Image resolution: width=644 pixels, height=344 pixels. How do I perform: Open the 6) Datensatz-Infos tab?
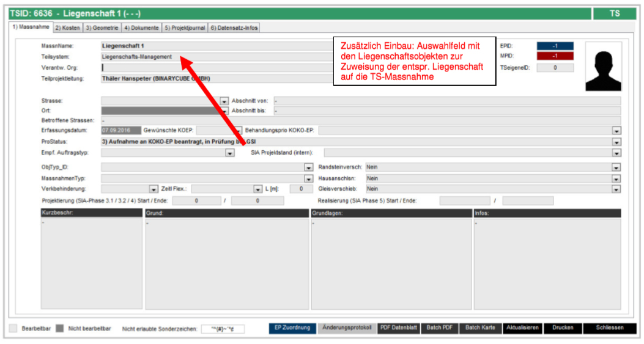pyautogui.click(x=234, y=27)
